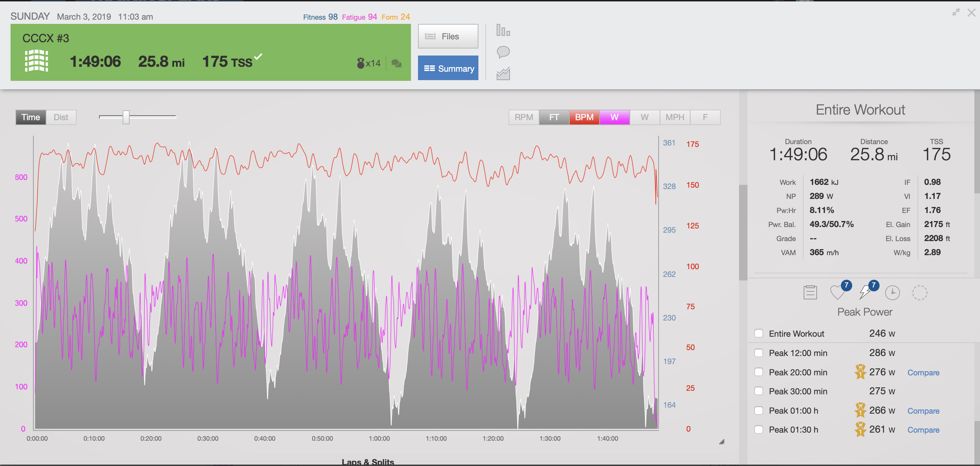Check the Peak 20:00 min checkbox

click(759, 372)
